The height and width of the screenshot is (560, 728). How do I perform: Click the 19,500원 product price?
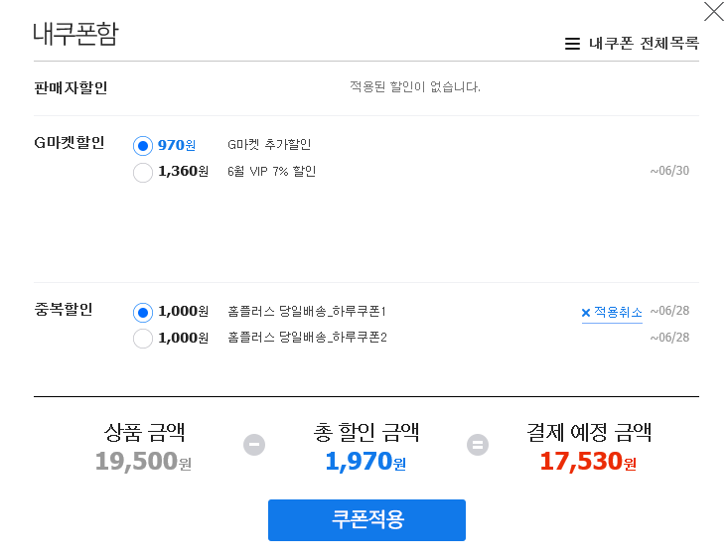pyautogui.click(x=143, y=461)
